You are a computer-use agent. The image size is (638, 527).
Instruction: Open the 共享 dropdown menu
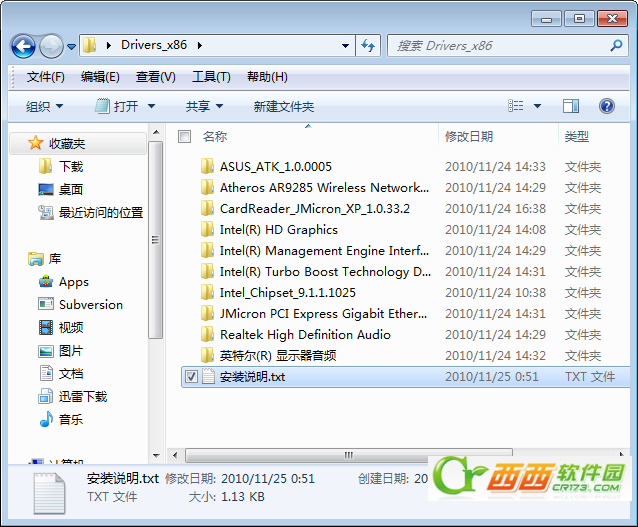tap(204, 107)
